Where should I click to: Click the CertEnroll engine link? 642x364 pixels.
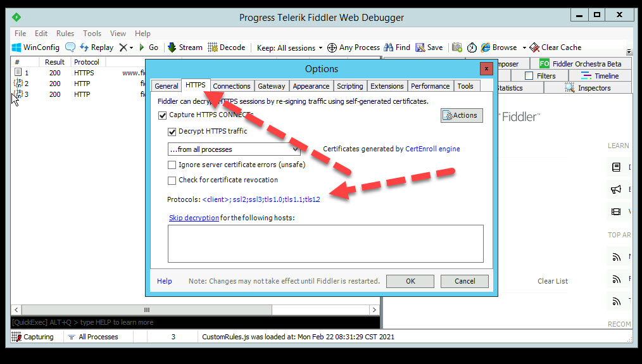click(432, 149)
